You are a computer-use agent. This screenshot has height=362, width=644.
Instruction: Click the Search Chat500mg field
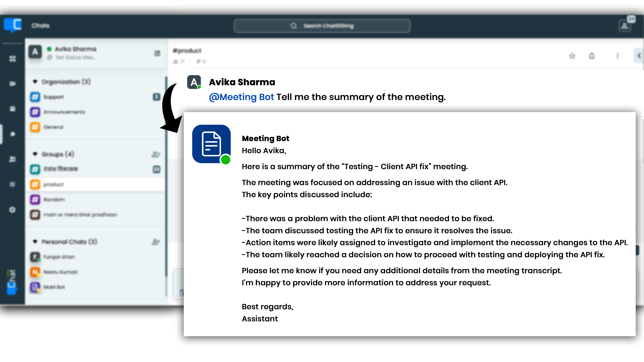322,26
